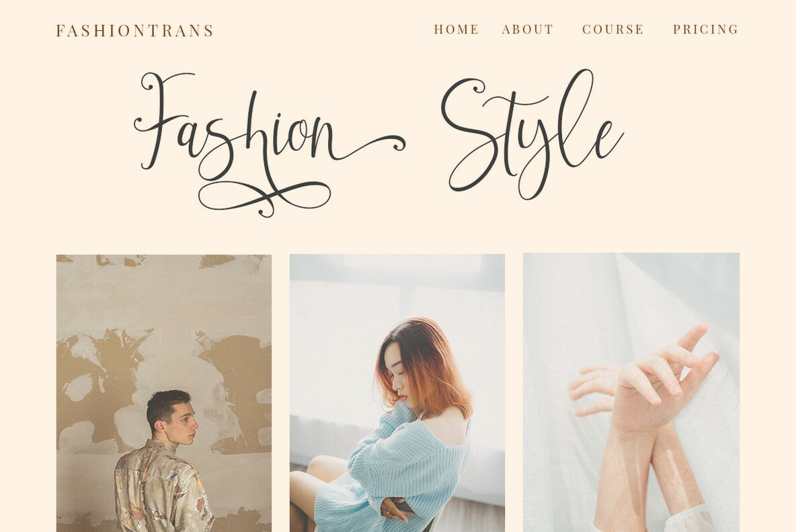Open the Home nav item
Viewport: 796px width, 532px height.
point(456,30)
